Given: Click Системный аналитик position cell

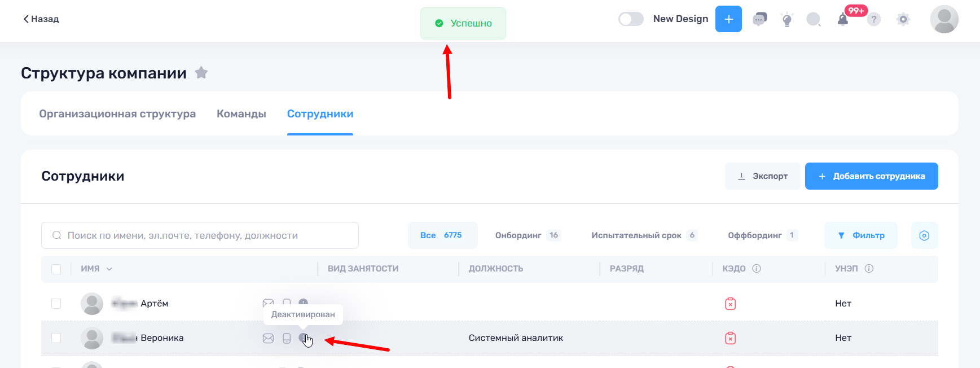Looking at the screenshot, I should 516,338.
